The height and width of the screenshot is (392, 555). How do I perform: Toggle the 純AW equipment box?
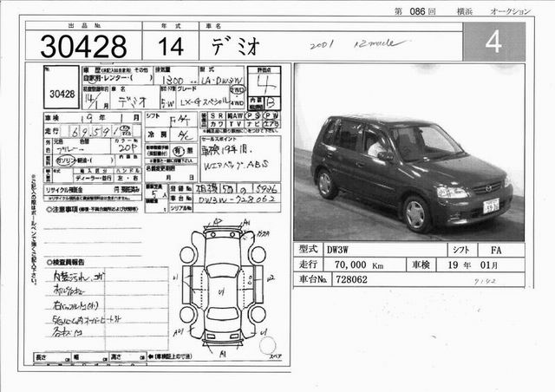coord(235,116)
